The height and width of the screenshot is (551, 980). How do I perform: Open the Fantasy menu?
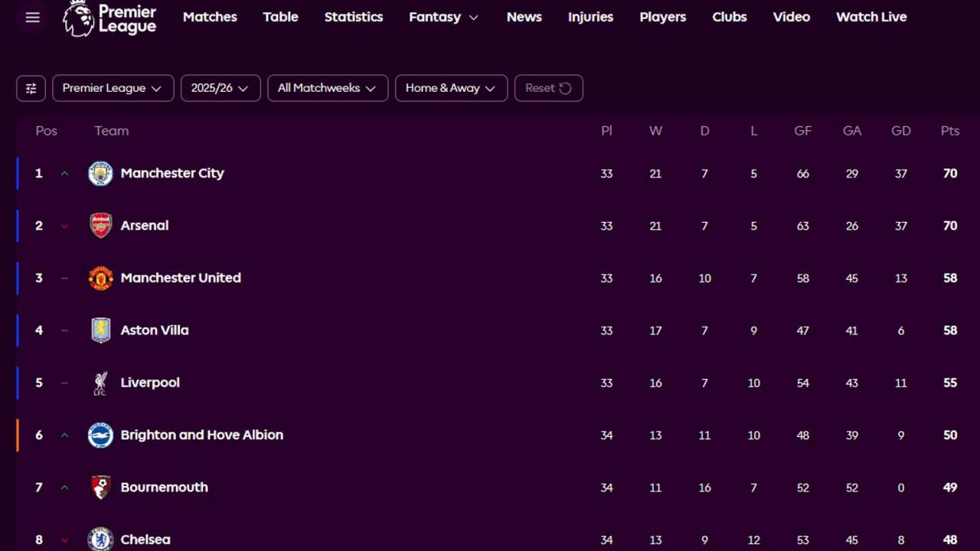point(443,17)
